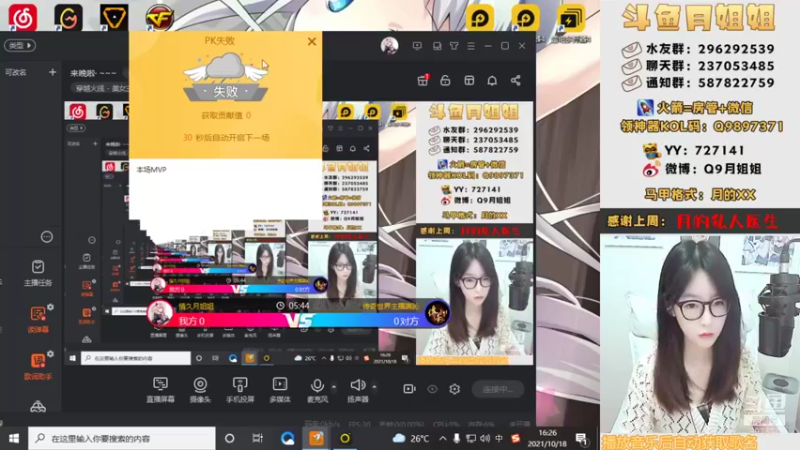Viewport: 800px width, 450px height.
Task: Open the 26°C weather widget
Action: coord(411,438)
